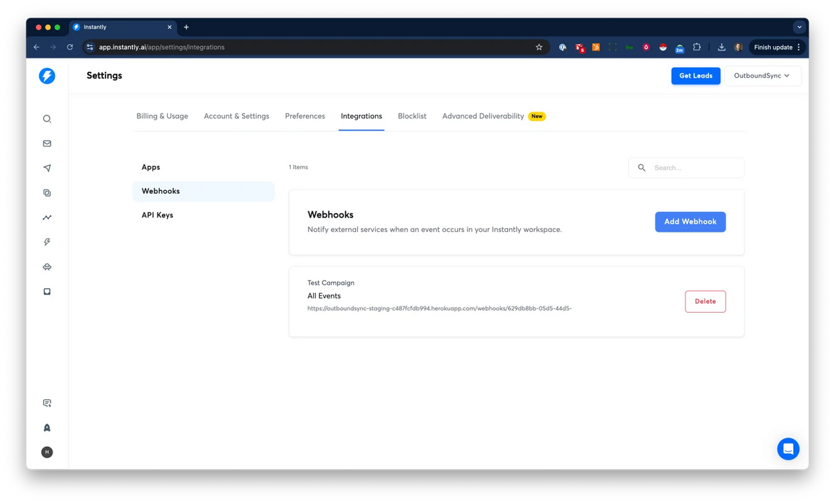Viewport: 835px width, 504px height.
Task: Open the Finish update overflow menu
Action: pyautogui.click(x=798, y=47)
